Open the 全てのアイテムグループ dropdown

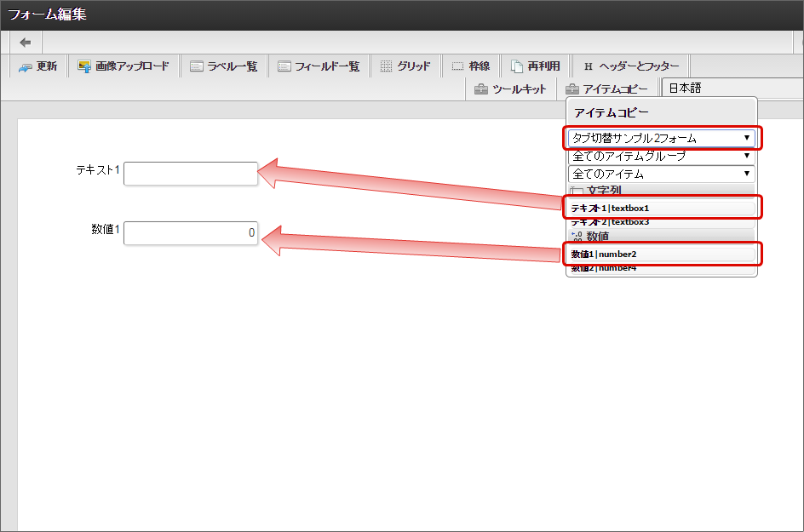click(662, 156)
